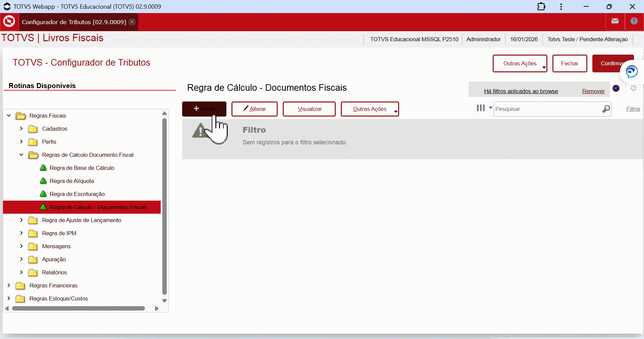This screenshot has width=644, height=339.
Task: Click the Confirmar button
Action: tap(612, 63)
